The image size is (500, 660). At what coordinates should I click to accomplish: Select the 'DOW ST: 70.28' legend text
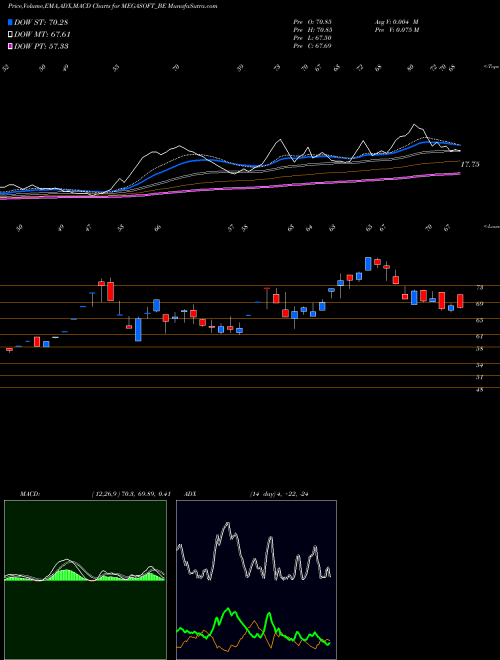[x=41, y=22]
